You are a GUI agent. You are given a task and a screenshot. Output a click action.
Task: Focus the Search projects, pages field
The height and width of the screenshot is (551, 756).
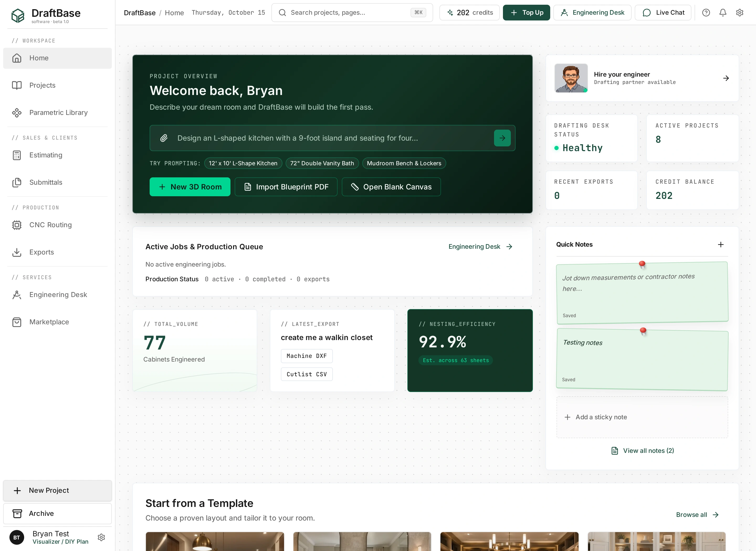tap(352, 13)
